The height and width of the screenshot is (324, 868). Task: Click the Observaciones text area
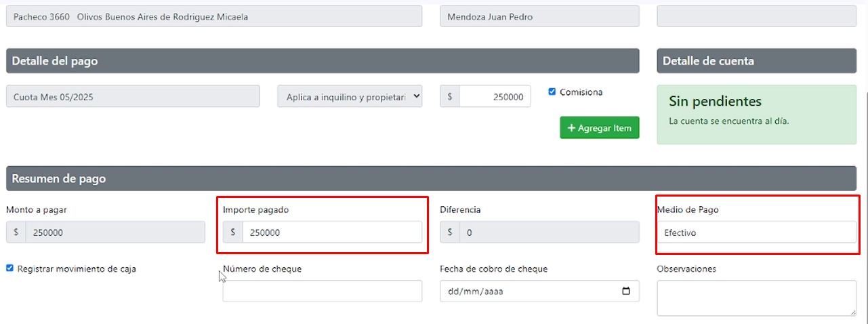point(756,298)
